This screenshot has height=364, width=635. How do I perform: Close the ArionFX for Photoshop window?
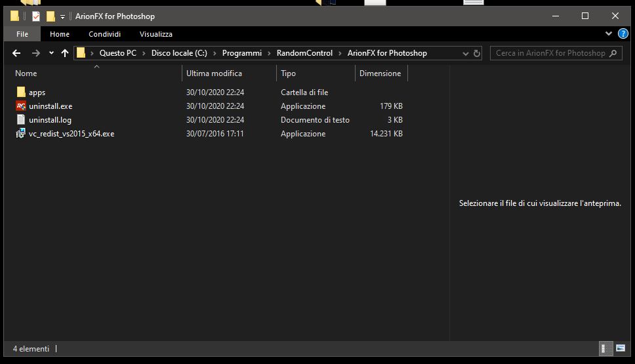pos(615,16)
